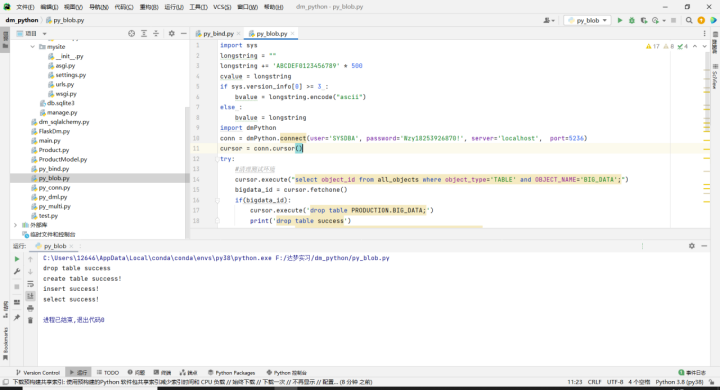Open project panel gear options

point(172,34)
